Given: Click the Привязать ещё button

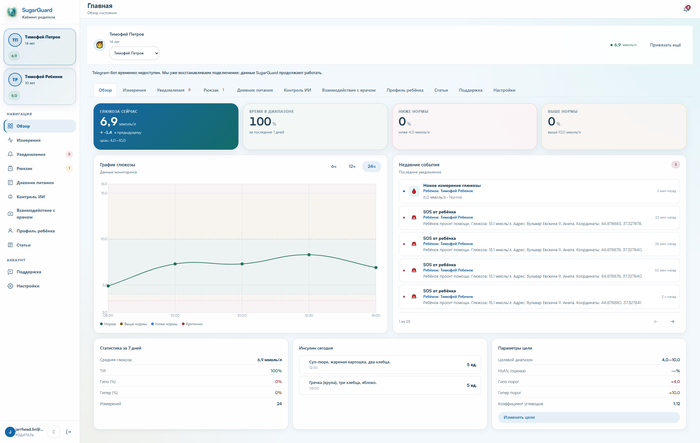Looking at the screenshot, I should 665,45.
